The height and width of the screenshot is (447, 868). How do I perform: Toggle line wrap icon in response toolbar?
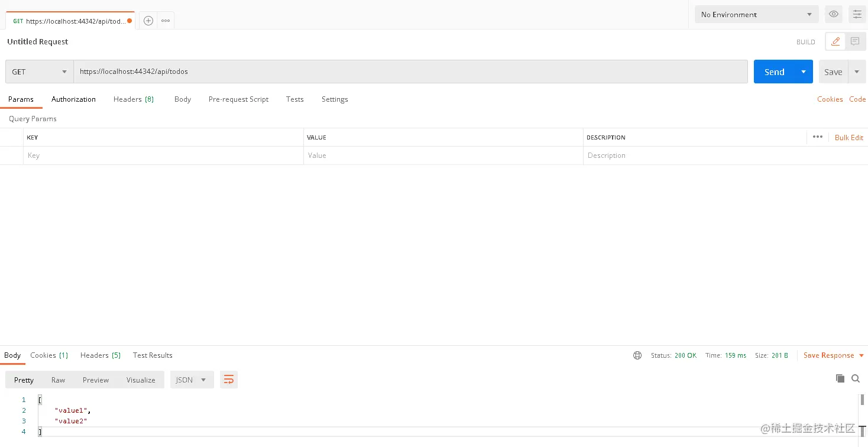[229, 380]
